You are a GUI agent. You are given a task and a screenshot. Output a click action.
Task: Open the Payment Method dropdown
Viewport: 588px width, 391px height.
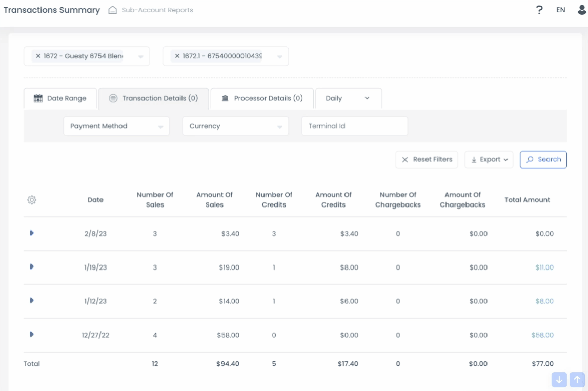pos(116,126)
